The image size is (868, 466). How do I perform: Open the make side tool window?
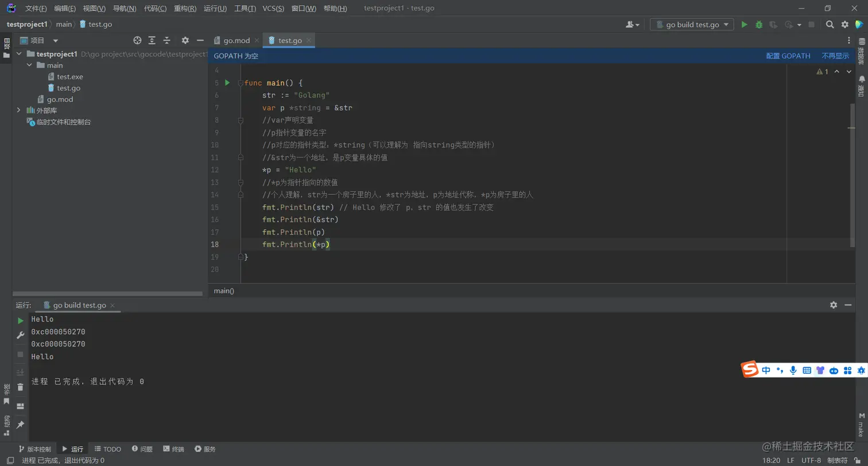click(861, 424)
